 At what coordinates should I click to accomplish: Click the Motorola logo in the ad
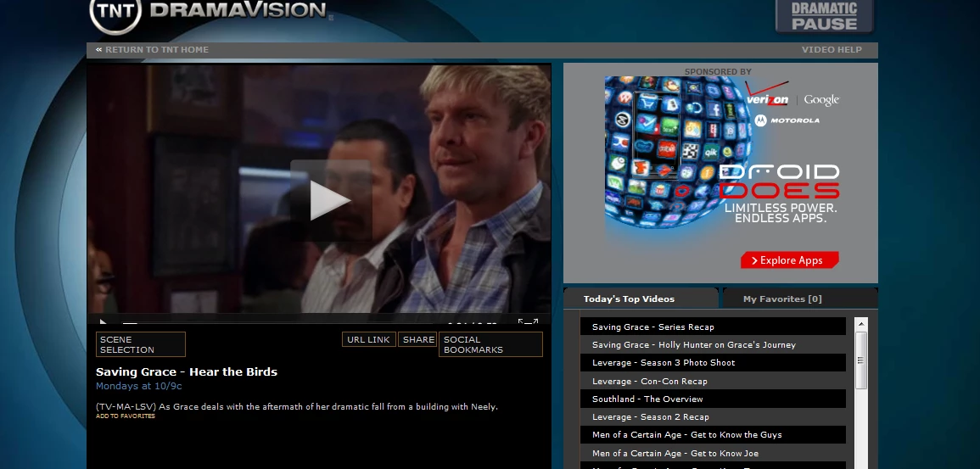787,120
